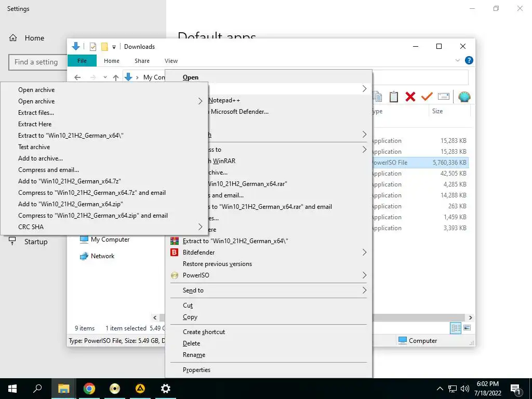Viewport: 532px width, 399px height.
Task: Open notification center icon
Action: pyautogui.click(x=516, y=389)
